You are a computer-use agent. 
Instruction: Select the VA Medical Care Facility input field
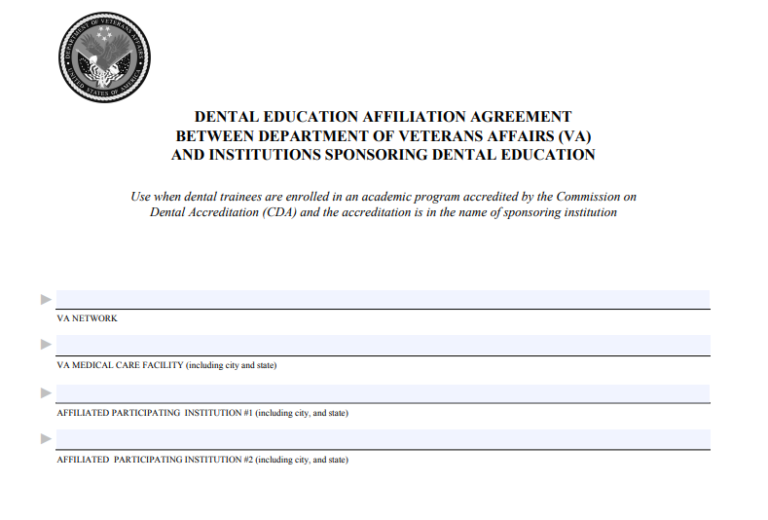click(x=382, y=345)
